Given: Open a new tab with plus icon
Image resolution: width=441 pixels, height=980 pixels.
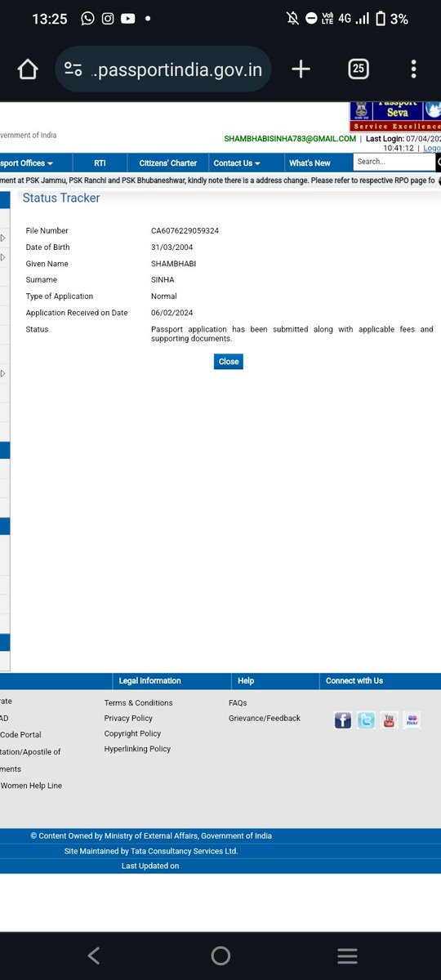Looking at the screenshot, I should (x=301, y=69).
